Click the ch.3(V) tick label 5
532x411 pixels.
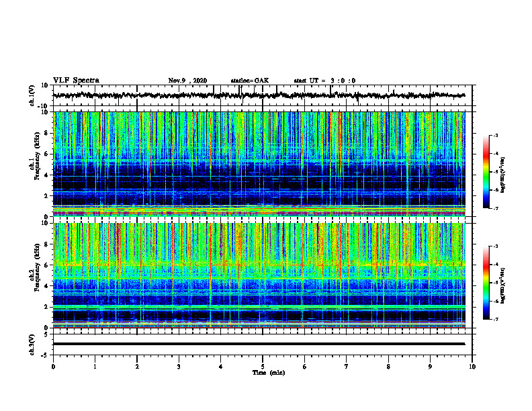(x=47, y=334)
